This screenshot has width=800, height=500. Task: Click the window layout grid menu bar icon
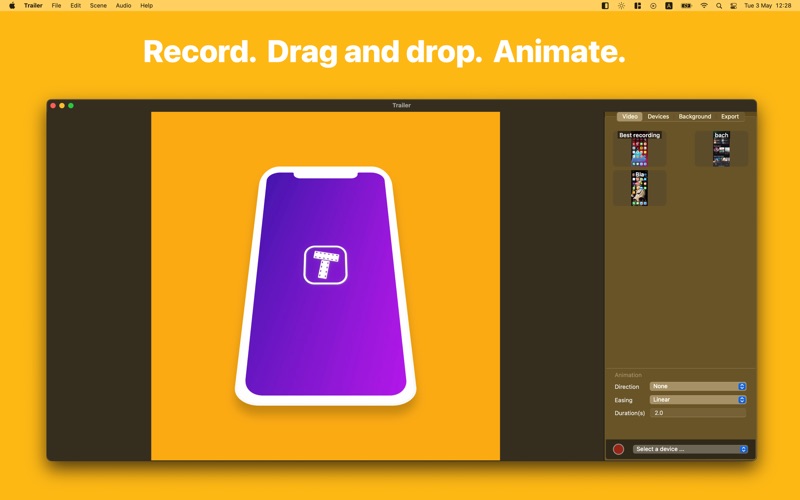637,6
